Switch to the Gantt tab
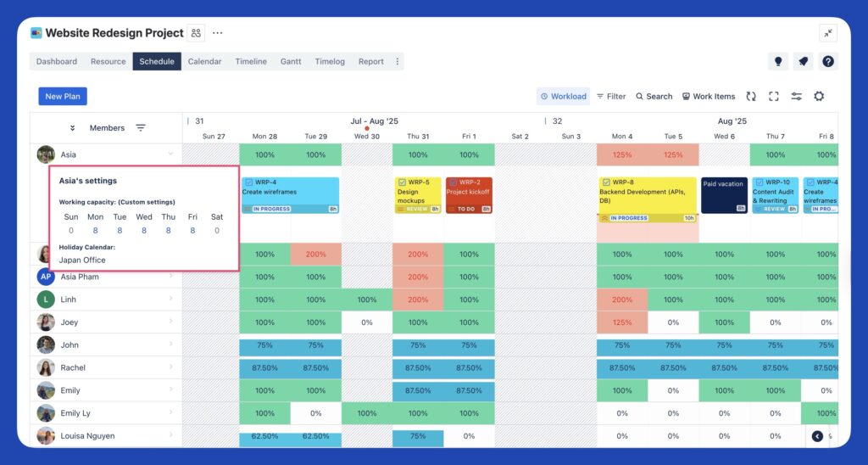 pos(291,62)
